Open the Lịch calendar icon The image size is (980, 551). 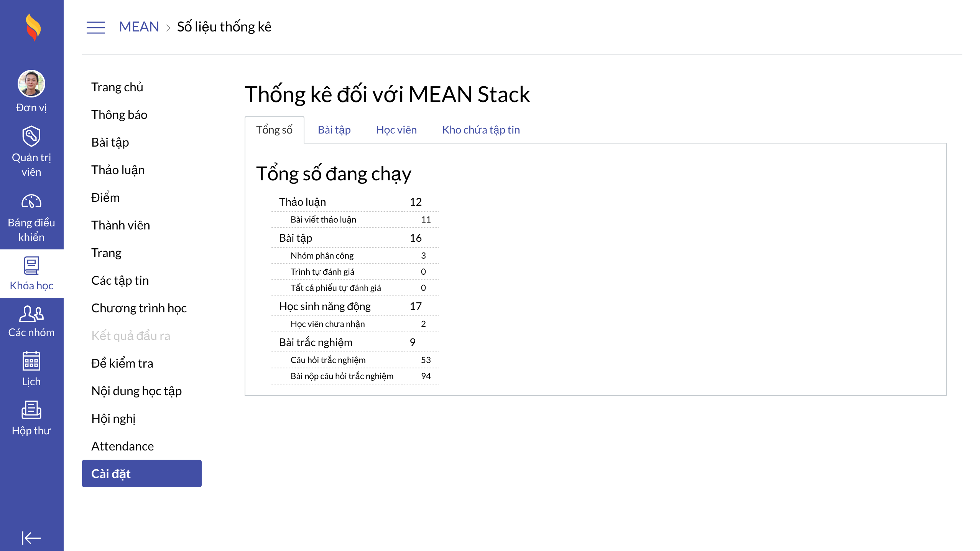(31, 361)
